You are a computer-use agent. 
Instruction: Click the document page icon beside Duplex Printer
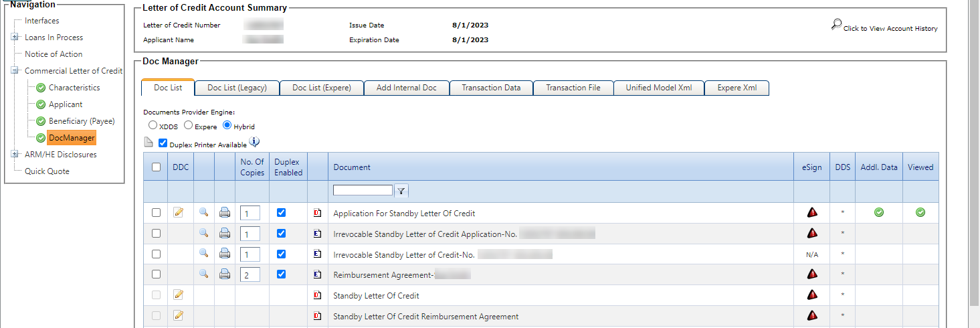click(x=149, y=143)
